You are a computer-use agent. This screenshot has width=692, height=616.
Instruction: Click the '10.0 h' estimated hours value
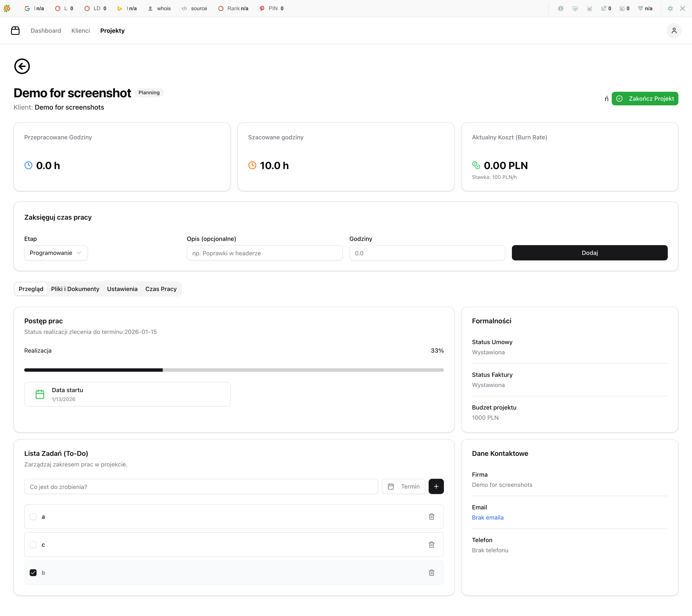tap(274, 166)
